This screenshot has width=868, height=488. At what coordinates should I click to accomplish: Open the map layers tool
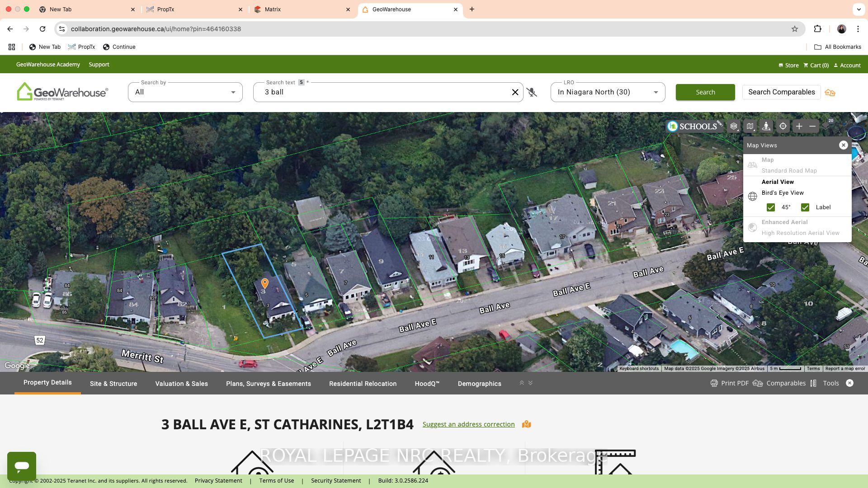tap(734, 127)
